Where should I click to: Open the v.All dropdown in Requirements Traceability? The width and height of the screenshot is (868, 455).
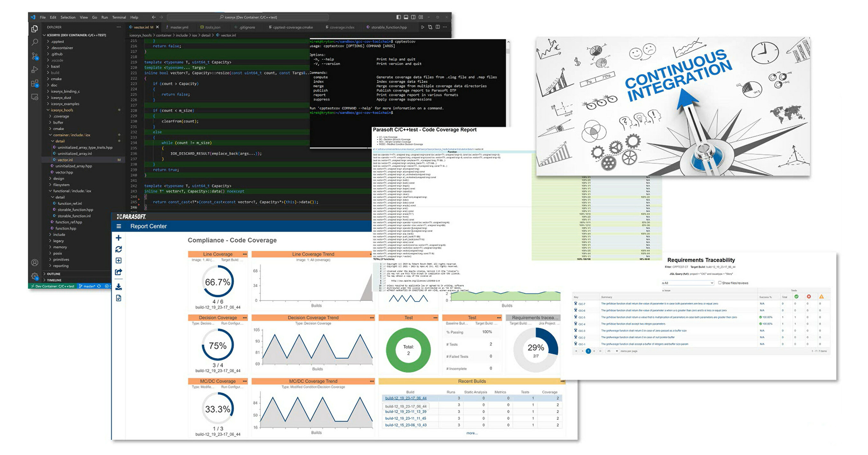click(x=687, y=283)
